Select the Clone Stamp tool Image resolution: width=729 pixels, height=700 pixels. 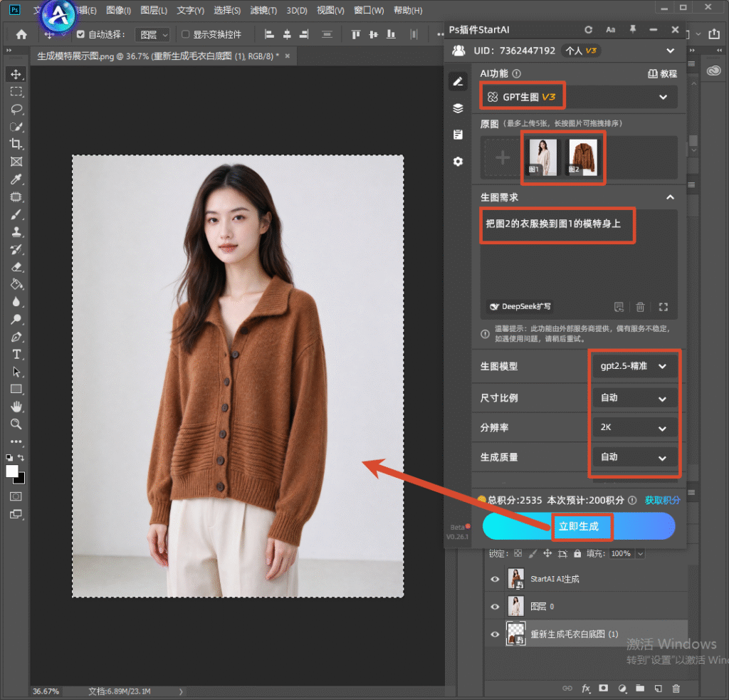tap(16, 231)
